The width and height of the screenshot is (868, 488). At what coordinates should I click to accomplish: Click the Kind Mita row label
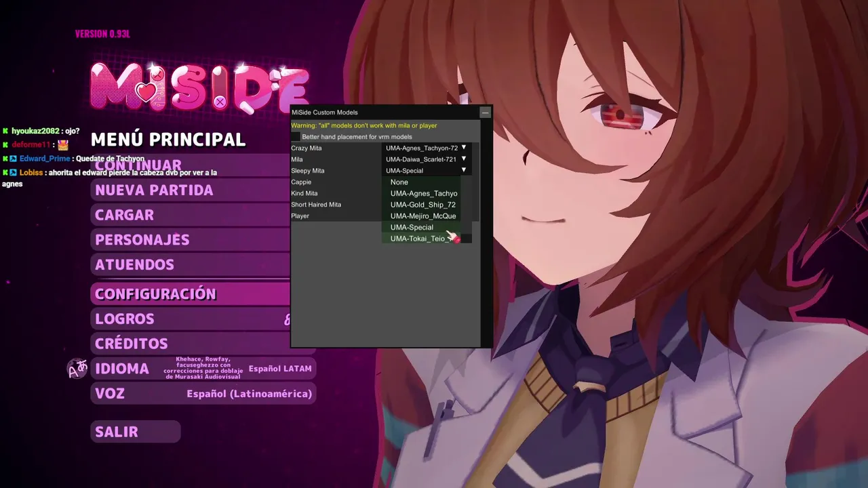pyautogui.click(x=304, y=193)
